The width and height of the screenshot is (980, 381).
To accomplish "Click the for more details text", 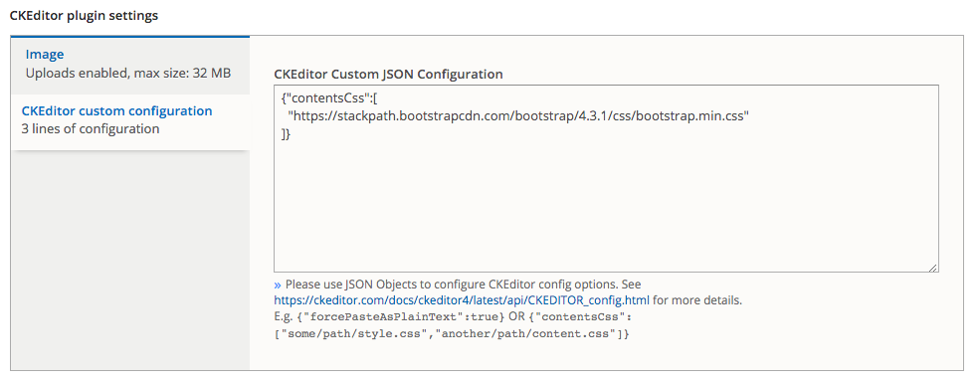I will (697, 300).
